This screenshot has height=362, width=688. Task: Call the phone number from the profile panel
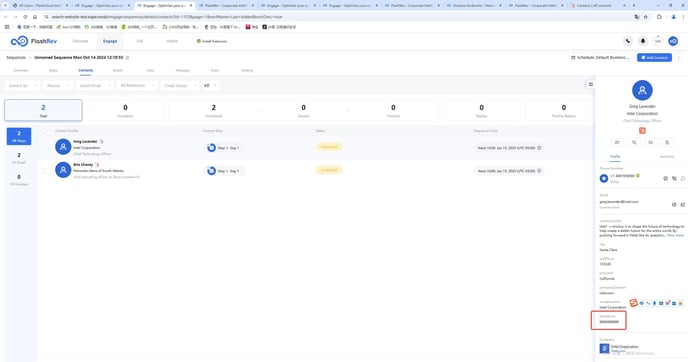(x=674, y=179)
